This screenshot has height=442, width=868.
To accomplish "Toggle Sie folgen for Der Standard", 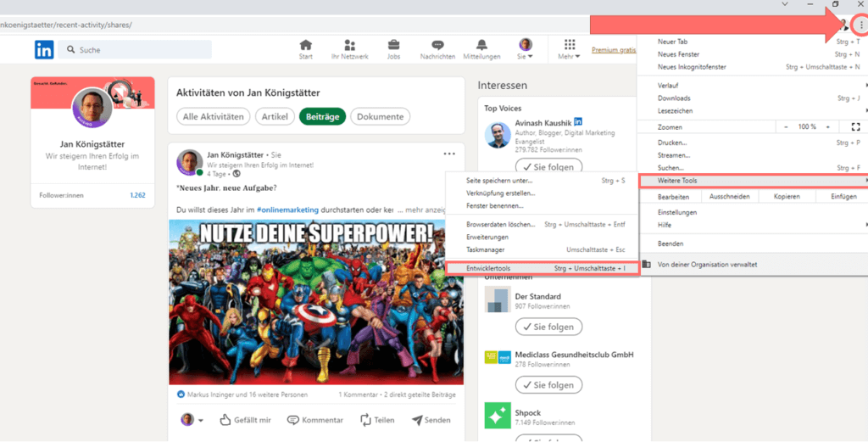I will pyautogui.click(x=548, y=327).
